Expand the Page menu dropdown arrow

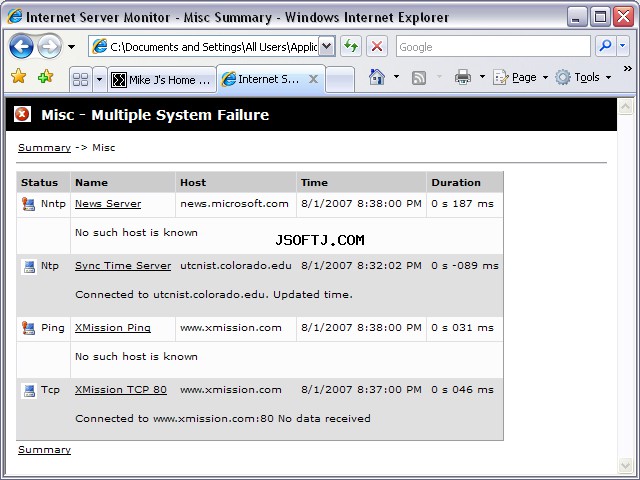coord(545,77)
